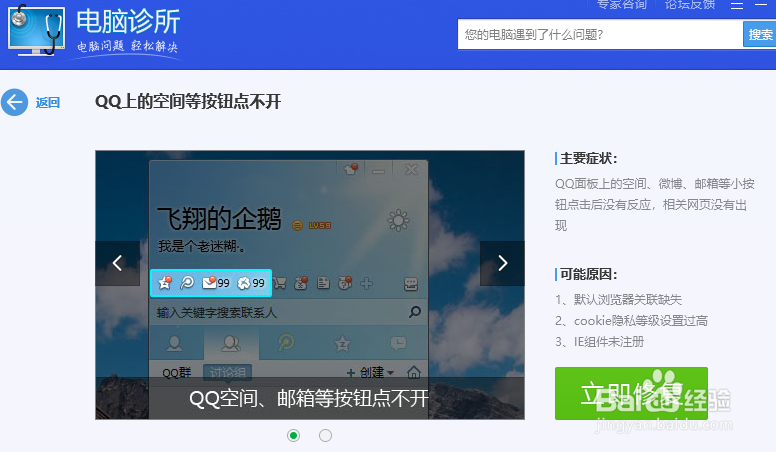The width and height of the screenshot is (776, 452).
Task: Show next slide with right arrow
Action: [502, 263]
